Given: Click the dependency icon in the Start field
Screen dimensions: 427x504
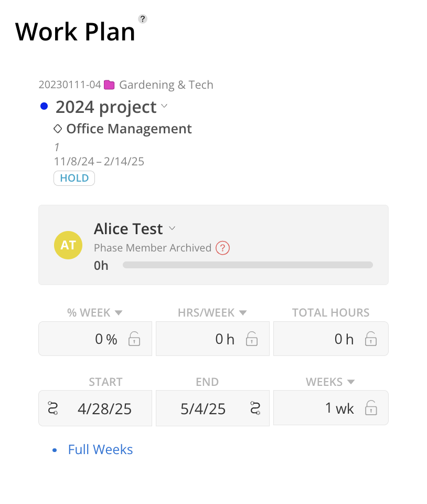Looking at the screenshot, I should 53,408.
